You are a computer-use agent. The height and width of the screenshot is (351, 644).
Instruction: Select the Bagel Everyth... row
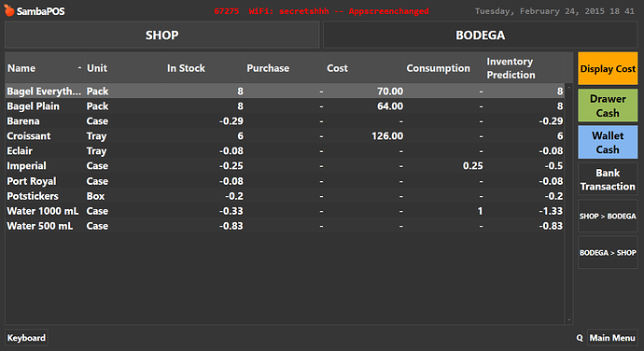click(285, 91)
